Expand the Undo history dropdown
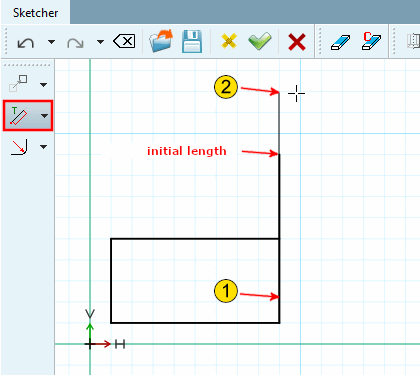Screen dimensions: 420x375 [x=51, y=42]
